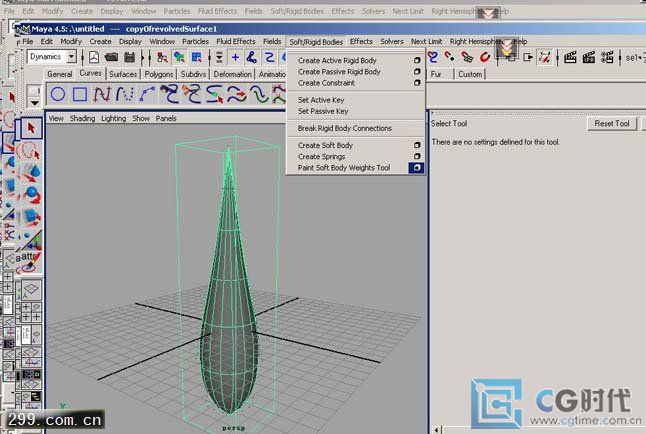Open the viewport View menu
Screen dimensions: 646x434
pos(56,118)
